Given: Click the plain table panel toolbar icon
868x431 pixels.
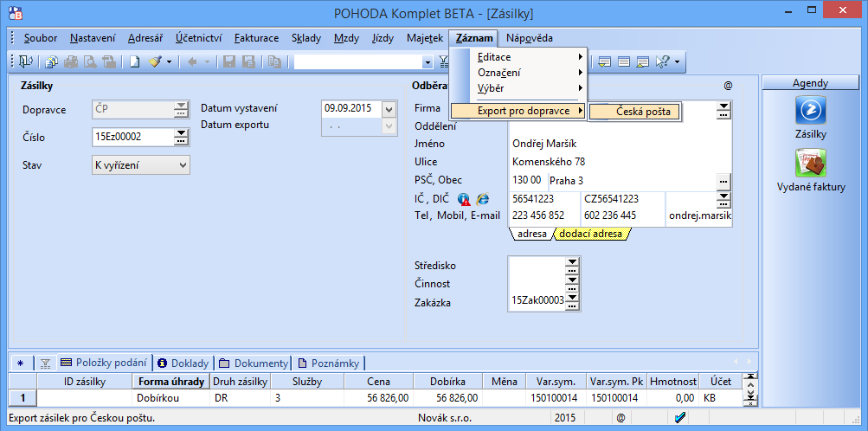Looking at the screenshot, I should 624,62.
